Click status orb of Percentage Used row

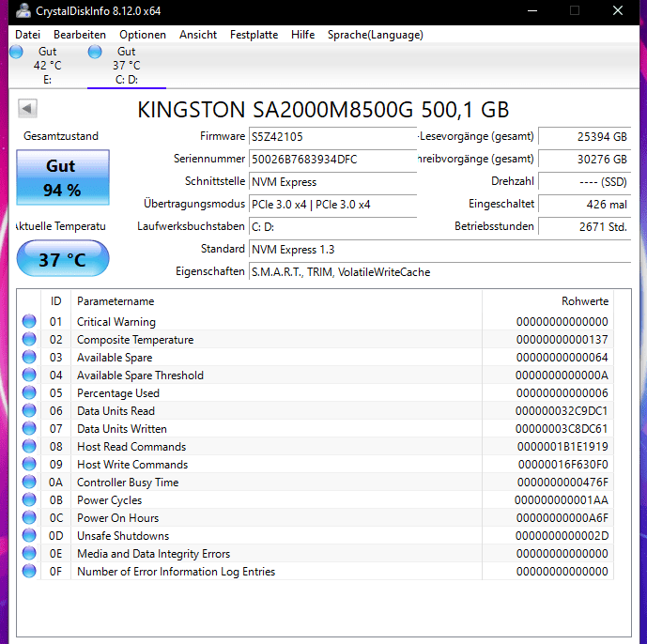click(x=29, y=392)
